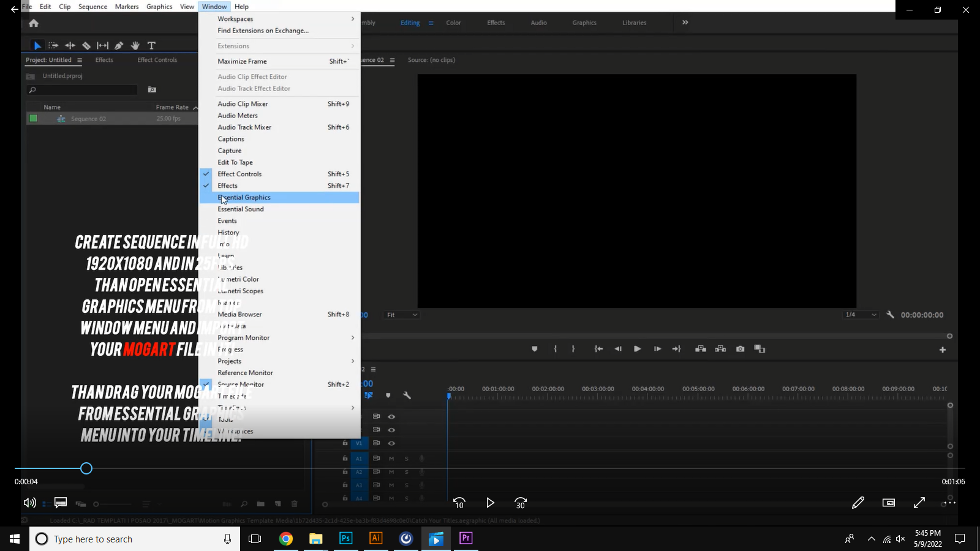Screen dimensions: 980x551
Task: Click the Home icon in Premiere
Action: pos(34,23)
